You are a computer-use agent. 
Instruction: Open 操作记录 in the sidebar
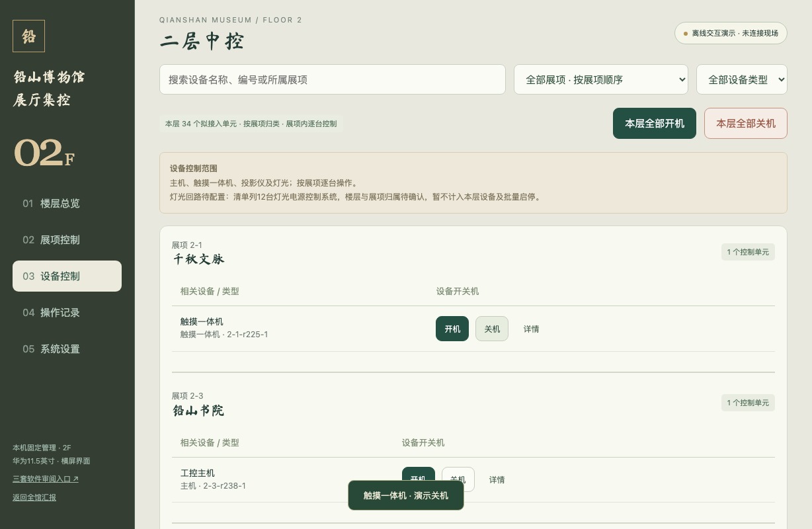coord(67,312)
